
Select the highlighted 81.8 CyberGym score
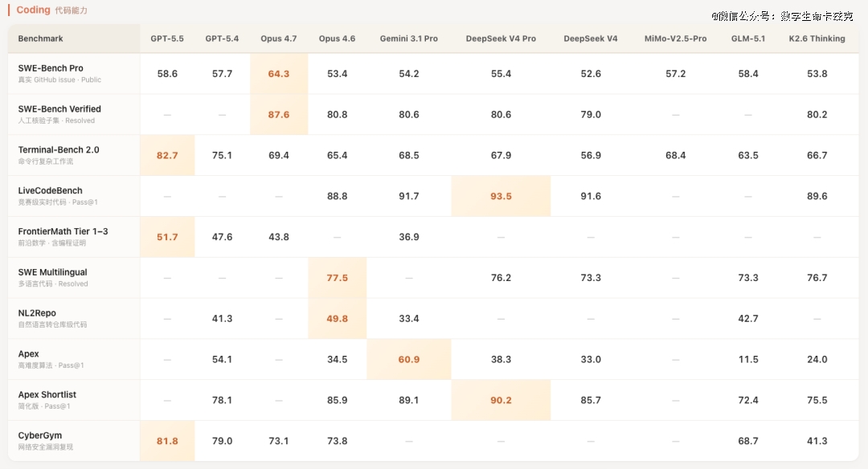coord(167,441)
